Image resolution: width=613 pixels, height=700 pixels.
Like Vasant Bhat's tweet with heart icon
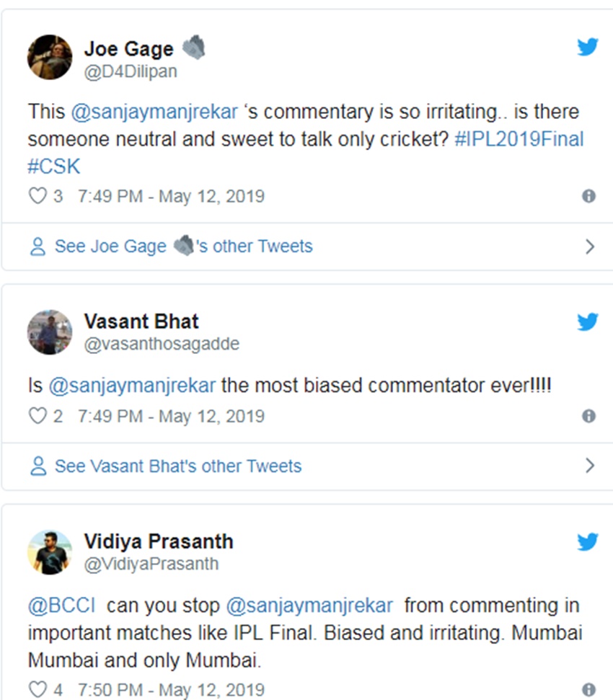pos(37,416)
